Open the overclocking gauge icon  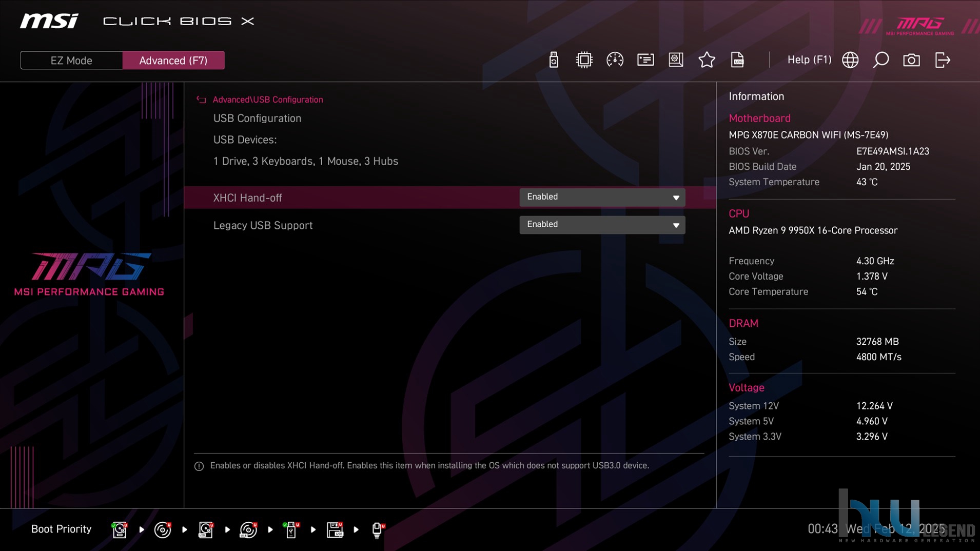pyautogui.click(x=615, y=60)
